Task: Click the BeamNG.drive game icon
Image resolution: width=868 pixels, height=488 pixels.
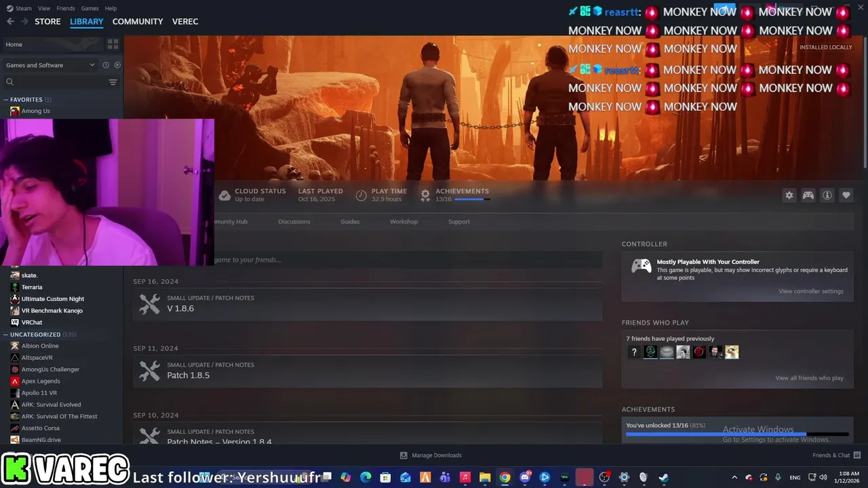Action: [15, 440]
